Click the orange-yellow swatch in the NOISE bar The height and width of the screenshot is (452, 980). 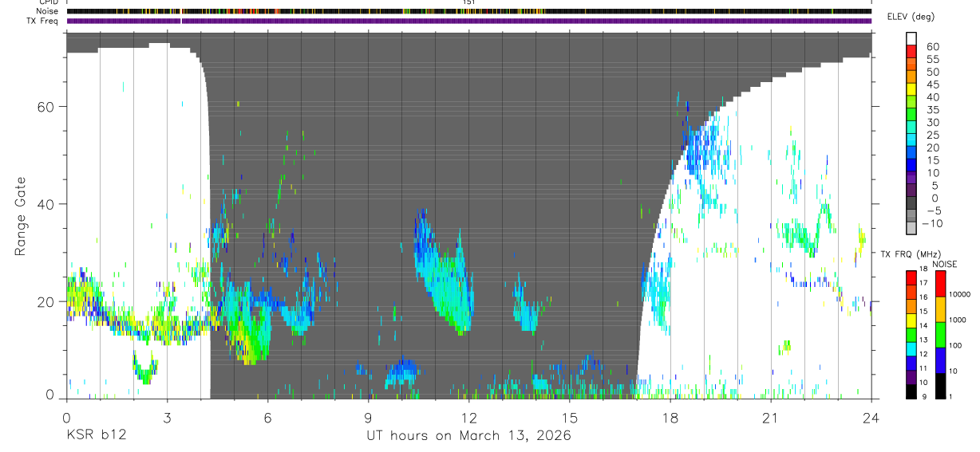(940, 309)
